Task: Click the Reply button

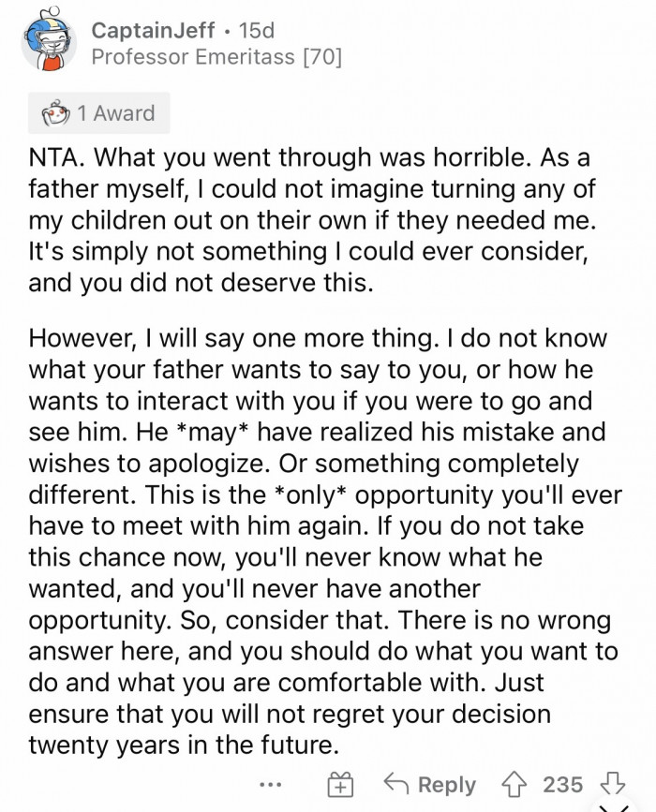Action: 447,784
